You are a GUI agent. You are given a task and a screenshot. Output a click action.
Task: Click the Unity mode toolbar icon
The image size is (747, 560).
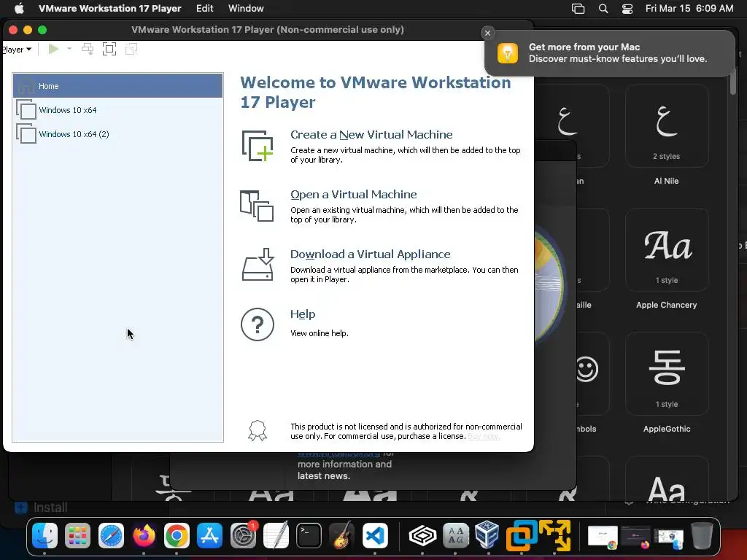click(x=131, y=49)
